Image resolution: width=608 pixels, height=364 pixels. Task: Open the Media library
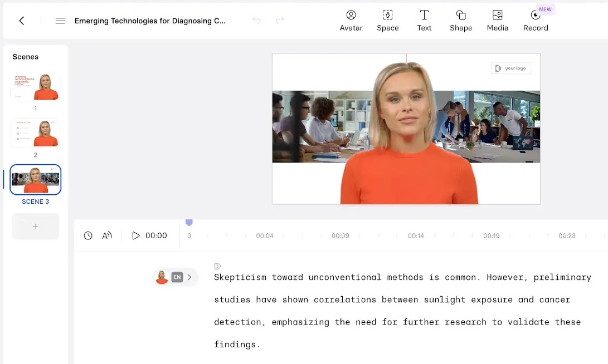point(498,21)
